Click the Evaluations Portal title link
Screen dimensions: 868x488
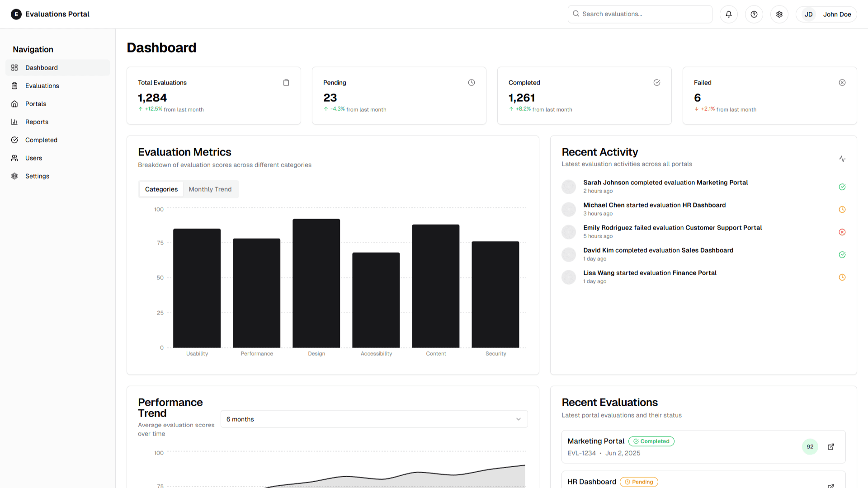click(x=57, y=14)
